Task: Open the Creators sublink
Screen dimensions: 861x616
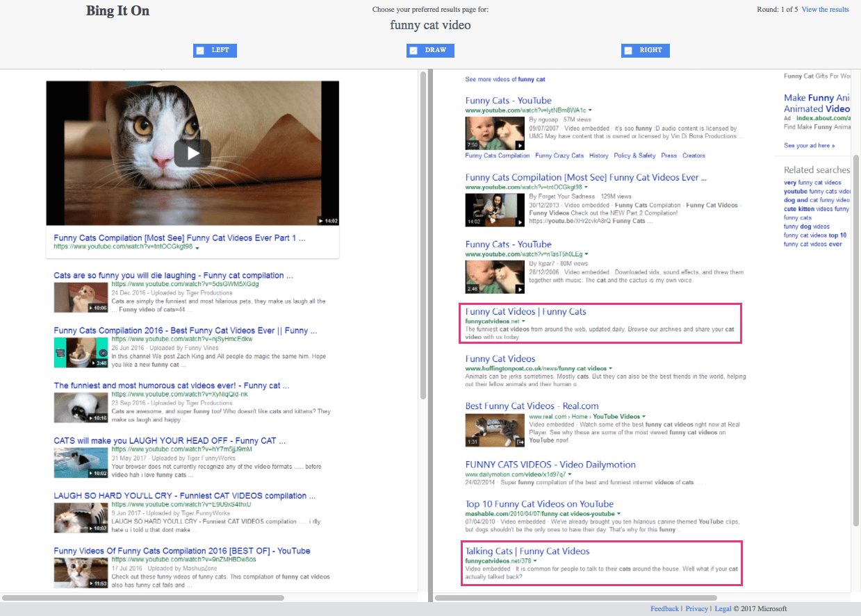Action: tap(694, 156)
